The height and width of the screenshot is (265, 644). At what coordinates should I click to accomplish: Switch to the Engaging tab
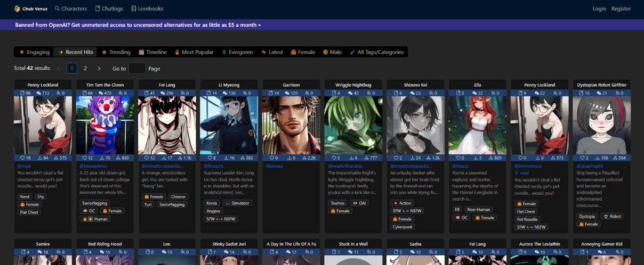pos(34,52)
